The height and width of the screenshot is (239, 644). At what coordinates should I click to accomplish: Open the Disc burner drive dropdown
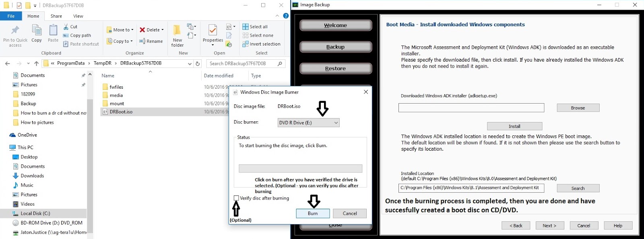click(309, 123)
